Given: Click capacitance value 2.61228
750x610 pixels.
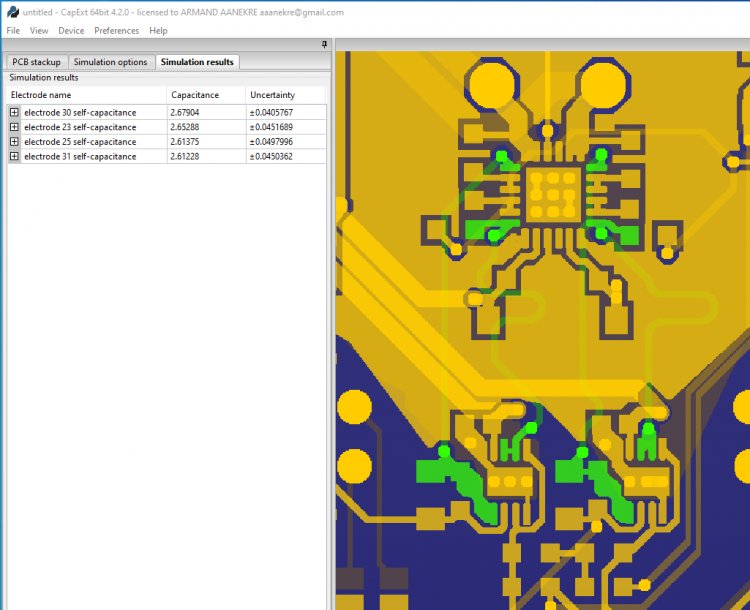Looking at the screenshot, I should 185,156.
